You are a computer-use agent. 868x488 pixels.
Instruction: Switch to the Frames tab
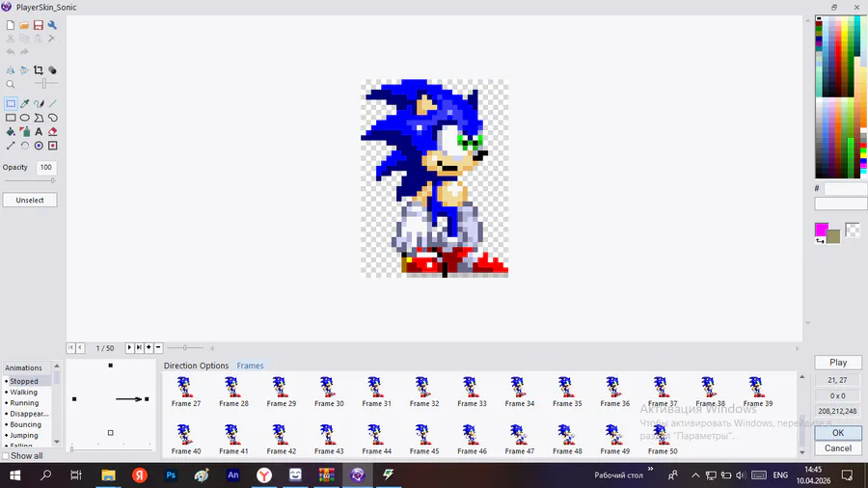click(250, 366)
